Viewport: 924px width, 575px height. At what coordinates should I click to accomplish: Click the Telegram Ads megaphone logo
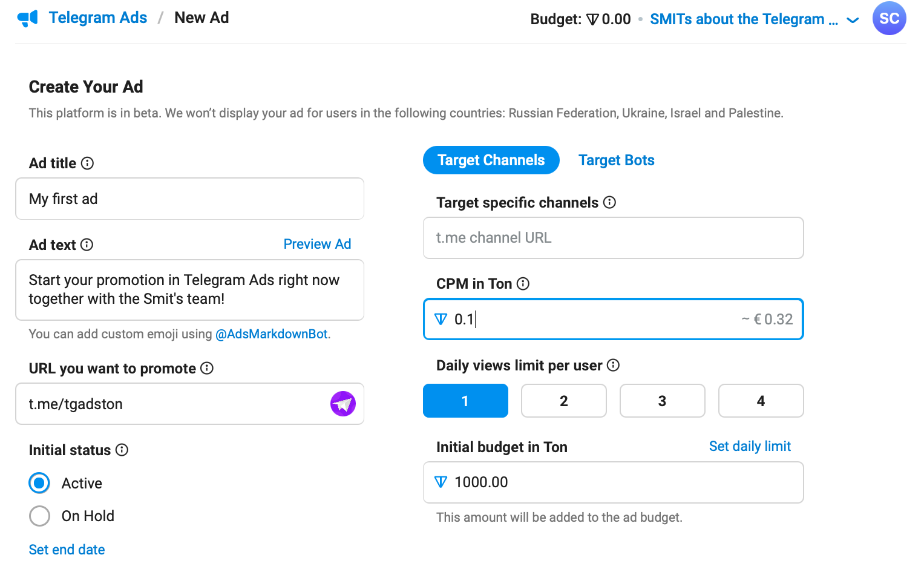(28, 18)
